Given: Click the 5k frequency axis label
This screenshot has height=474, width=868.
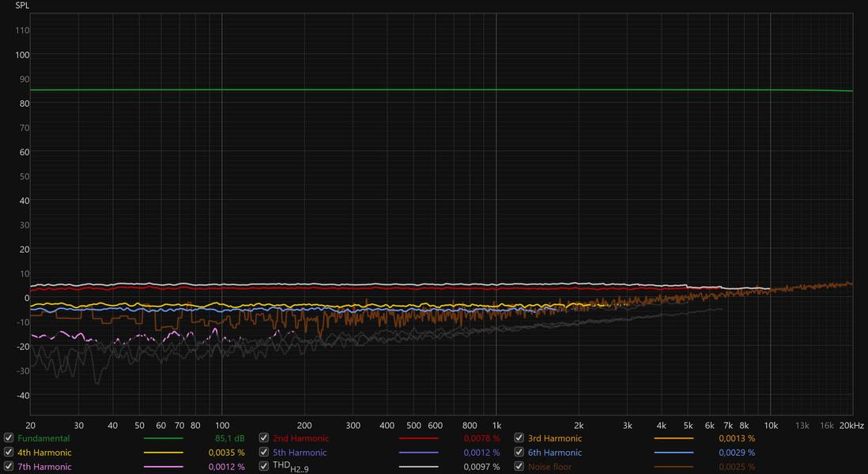Looking at the screenshot, I should click(688, 425).
